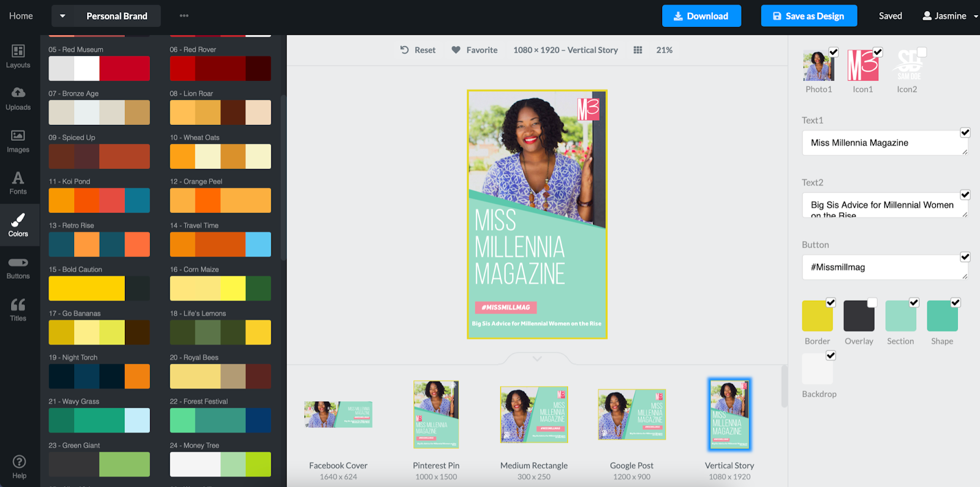Click the user profile icon beside Jasmine
The height and width of the screenshot is (487, 980).
[x=927, y=16]
